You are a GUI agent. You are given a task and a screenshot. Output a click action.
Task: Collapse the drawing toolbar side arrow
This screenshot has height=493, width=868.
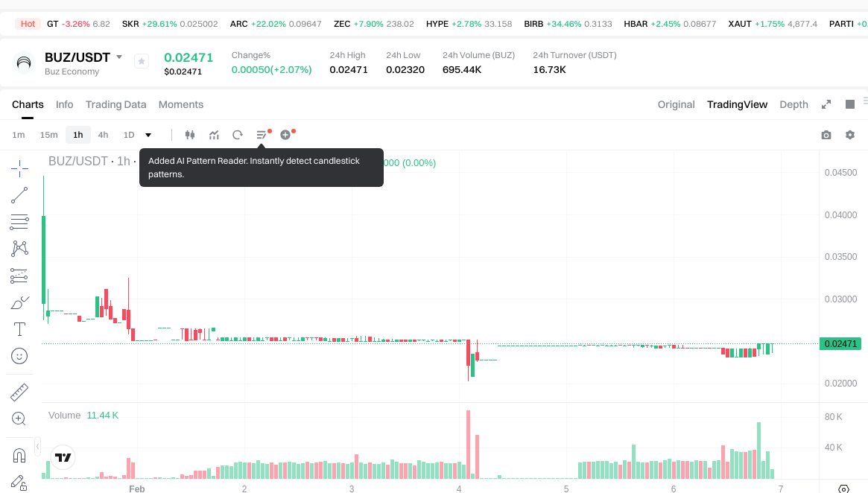(x=38, y=445)
